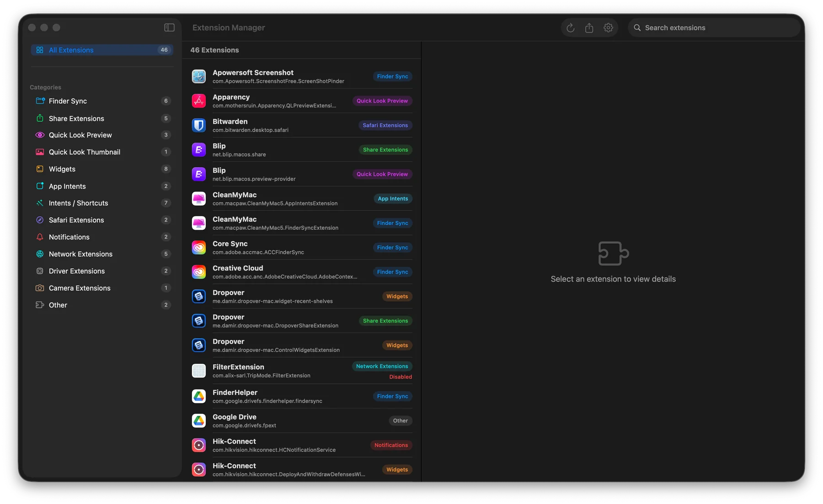Click com.bitwarden.desktop.safari identifier text
823x504 pixels.
click(x=251, y=130)
